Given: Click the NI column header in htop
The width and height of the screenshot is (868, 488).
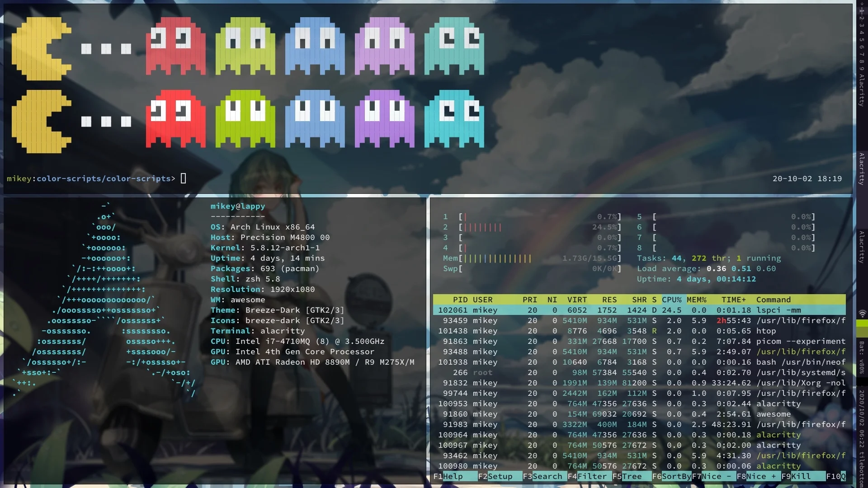Looking at the screenshot, I should click(552, 300).
